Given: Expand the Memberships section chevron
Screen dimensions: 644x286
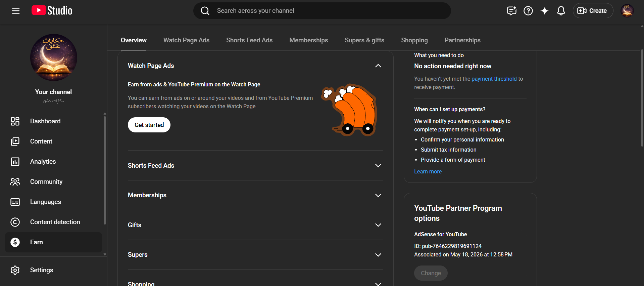Looking at the screenshot, I should pyautogui.click(x=378, y=196).
